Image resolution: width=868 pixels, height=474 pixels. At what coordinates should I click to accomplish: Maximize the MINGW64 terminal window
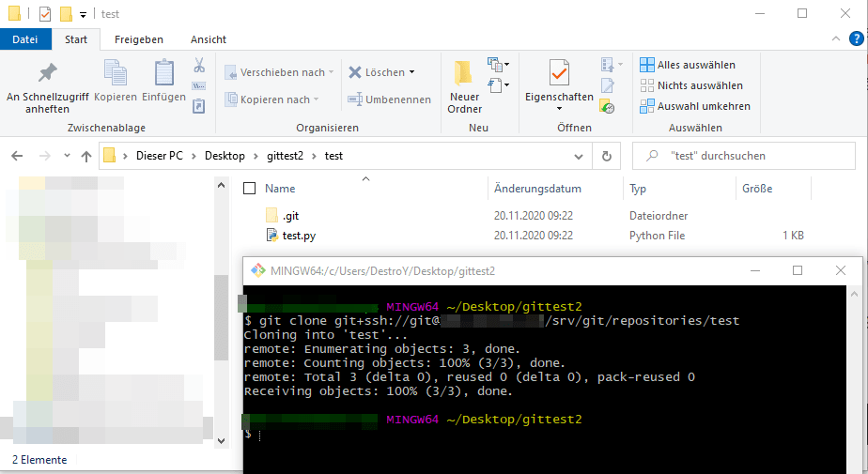tap(798, 270)
